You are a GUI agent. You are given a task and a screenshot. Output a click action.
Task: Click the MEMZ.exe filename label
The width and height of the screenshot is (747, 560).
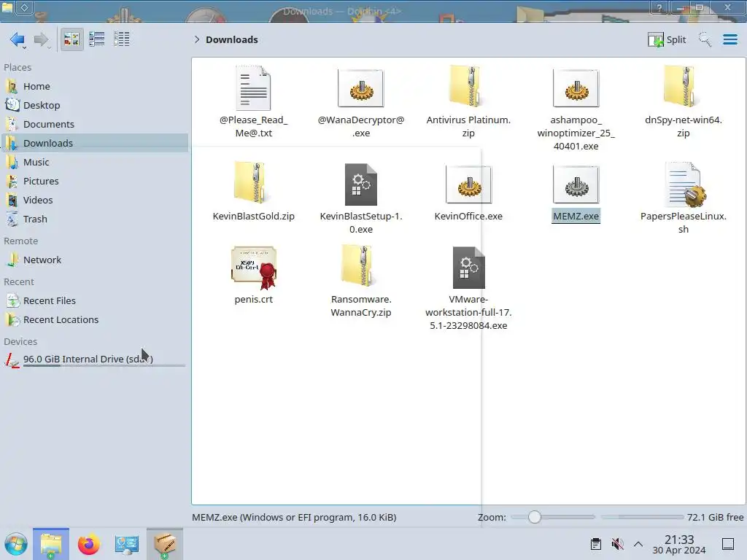[x=576, y=216]
